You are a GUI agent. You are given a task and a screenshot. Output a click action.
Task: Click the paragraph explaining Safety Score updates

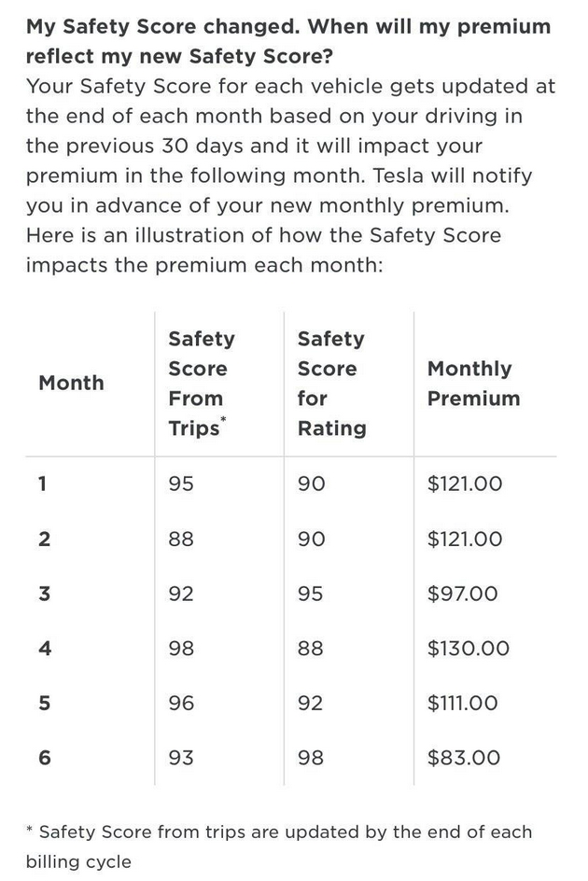click(x=289, y=175)
